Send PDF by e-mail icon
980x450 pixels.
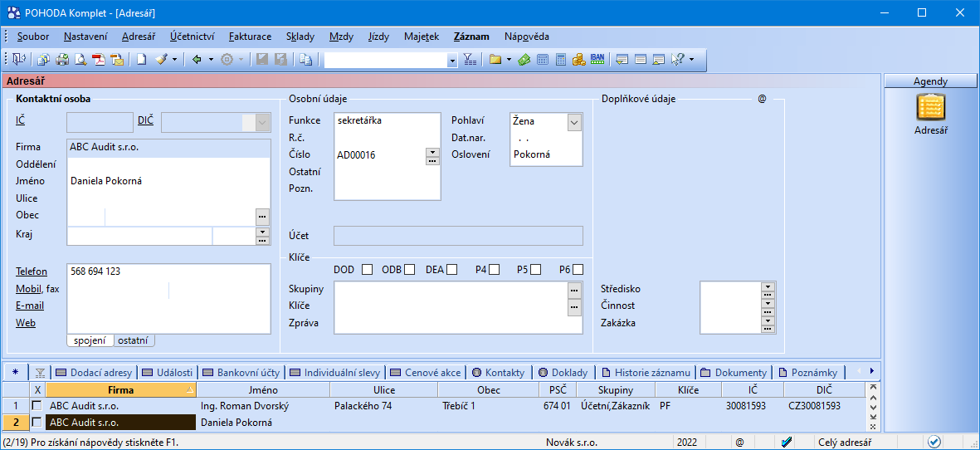coord(117,60)
